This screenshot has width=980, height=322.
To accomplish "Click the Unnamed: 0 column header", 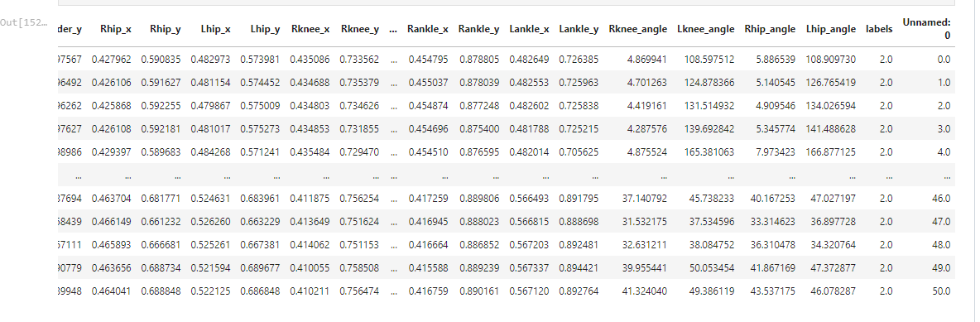I will [926, 29].
